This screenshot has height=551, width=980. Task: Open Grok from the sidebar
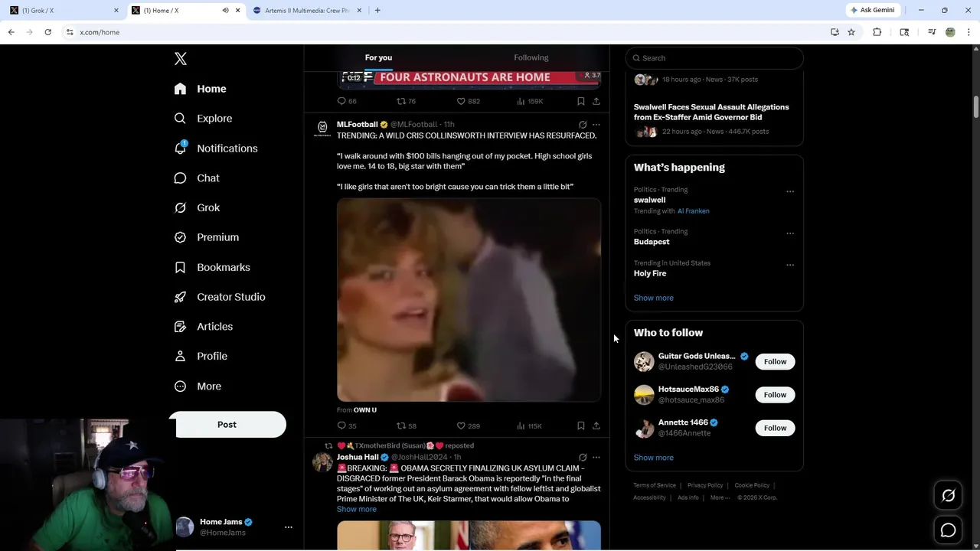coord(197,208)
